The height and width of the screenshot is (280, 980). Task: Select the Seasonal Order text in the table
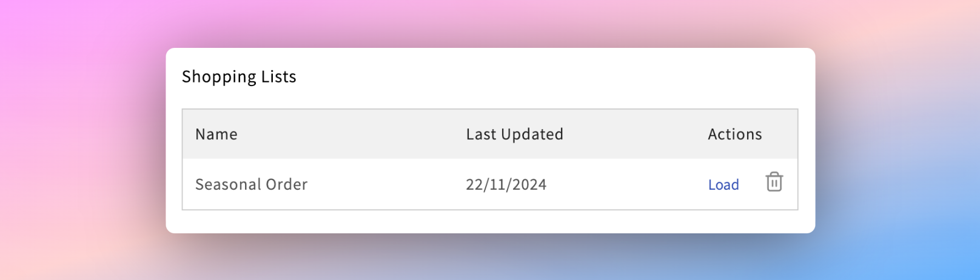click(x=251, y=184)
